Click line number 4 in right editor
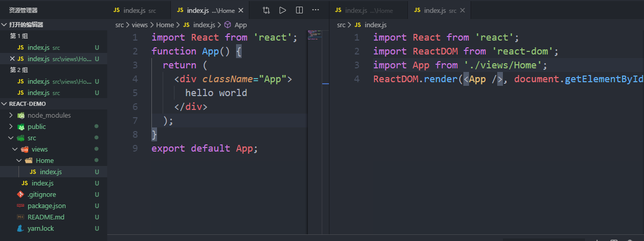This screenshot has height=241, width=644. [x=357, y=79]
